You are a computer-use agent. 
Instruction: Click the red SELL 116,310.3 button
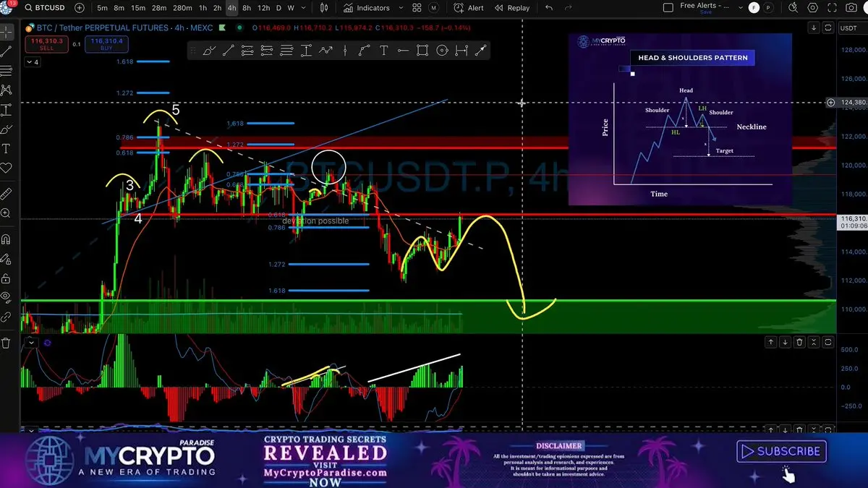(x=47, y=43)
